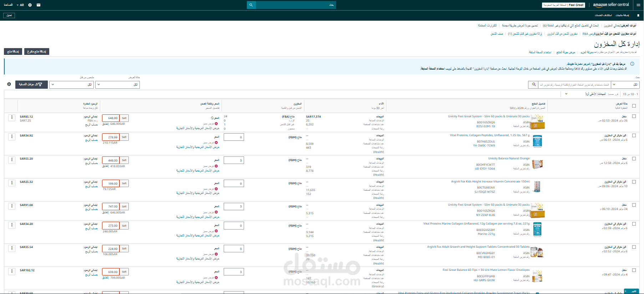Click quantity field in Unicity Balance row

[234, 160]
